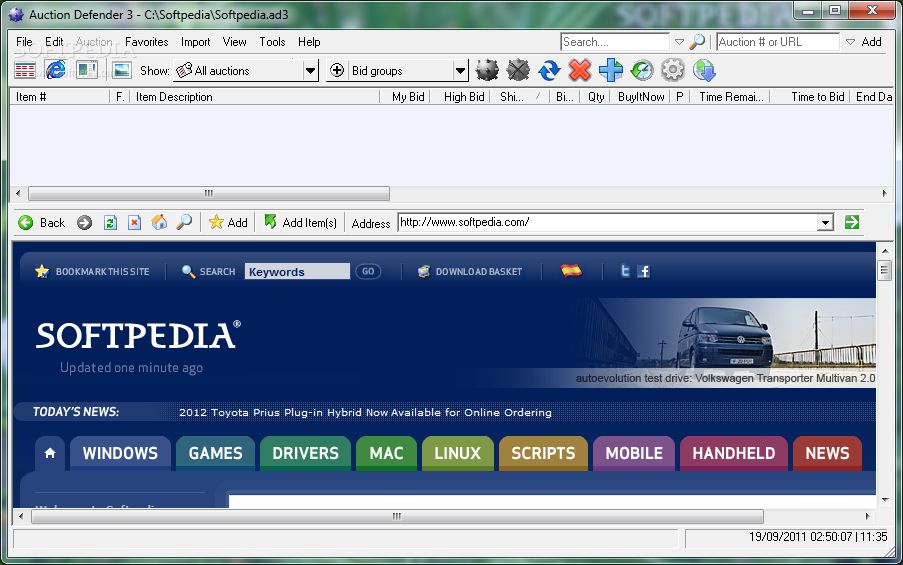The height and width of the screenshot is (565, 903).
Task: Click the Facebook icon on Softpedia
Action: (644, 271)
